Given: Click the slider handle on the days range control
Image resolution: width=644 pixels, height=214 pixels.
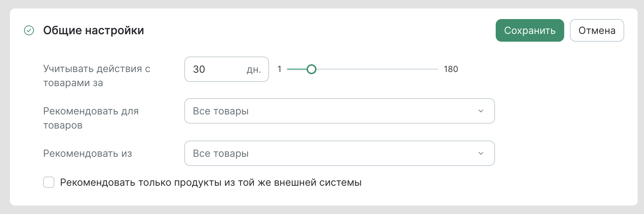Looking at the screenshot, I should pos(312,69).
